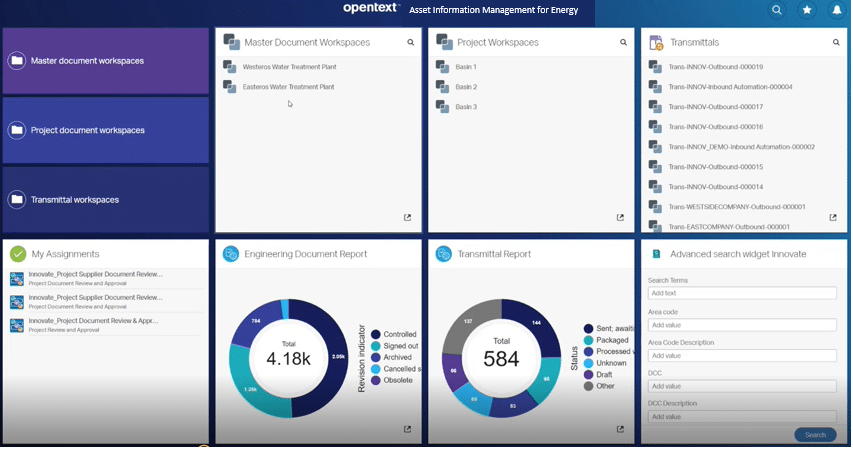Click Signed out legend color swatch
Viewport: 853px width, 449px height.
click(375, 346)
